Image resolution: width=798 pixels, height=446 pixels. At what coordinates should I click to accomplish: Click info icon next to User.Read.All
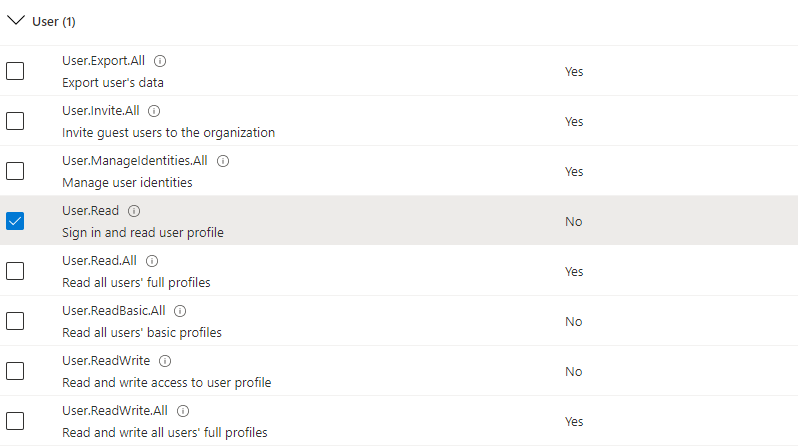click(152, 261)
